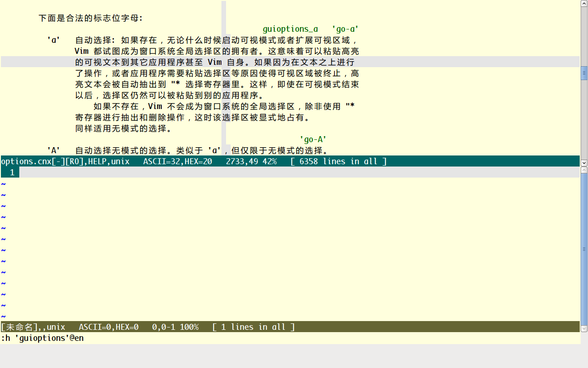The image size is (588, 368).
Task: Click the lower window scrollbar down arrow
Action: (584, 328)
